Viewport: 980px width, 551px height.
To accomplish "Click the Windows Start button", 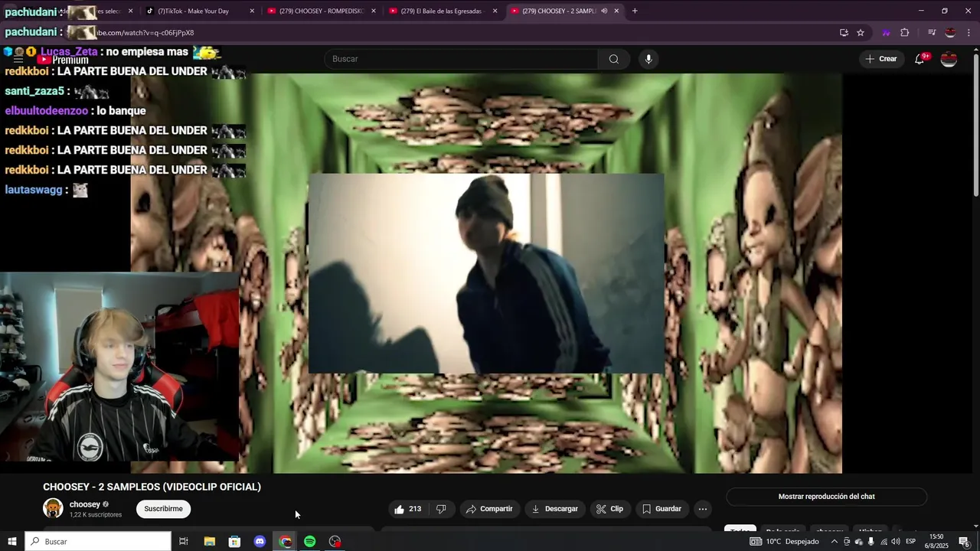I will click(12, 541).
